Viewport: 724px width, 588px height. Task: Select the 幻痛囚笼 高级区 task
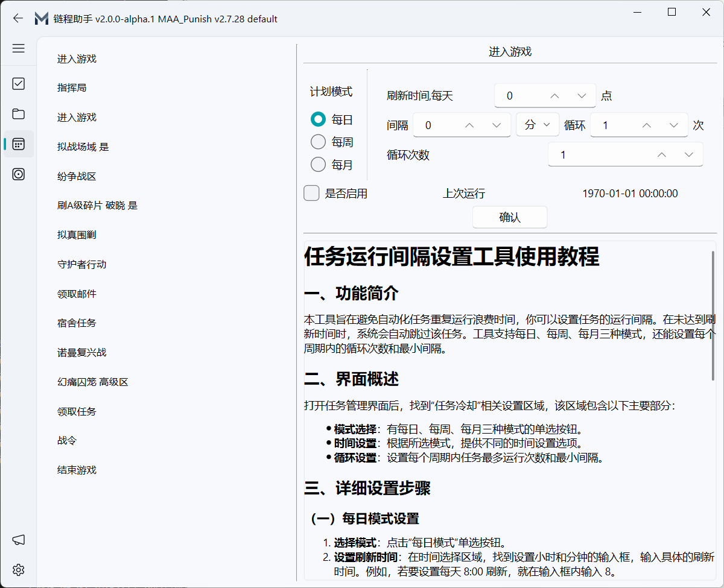coord(92,382)
